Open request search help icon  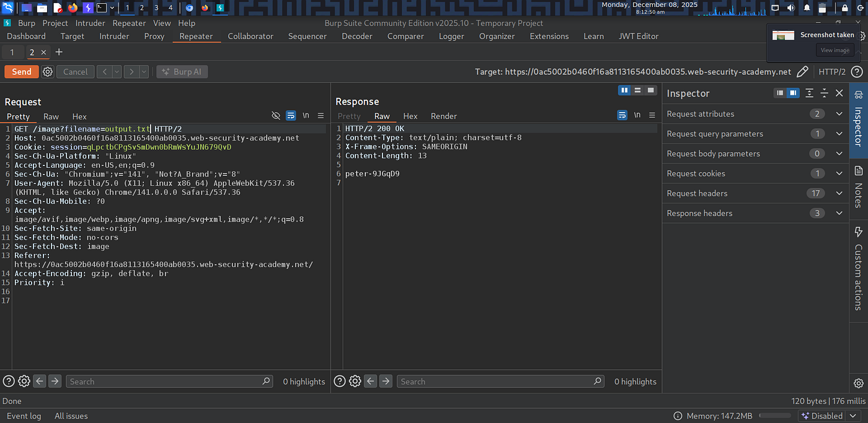[x=9, y=382]
